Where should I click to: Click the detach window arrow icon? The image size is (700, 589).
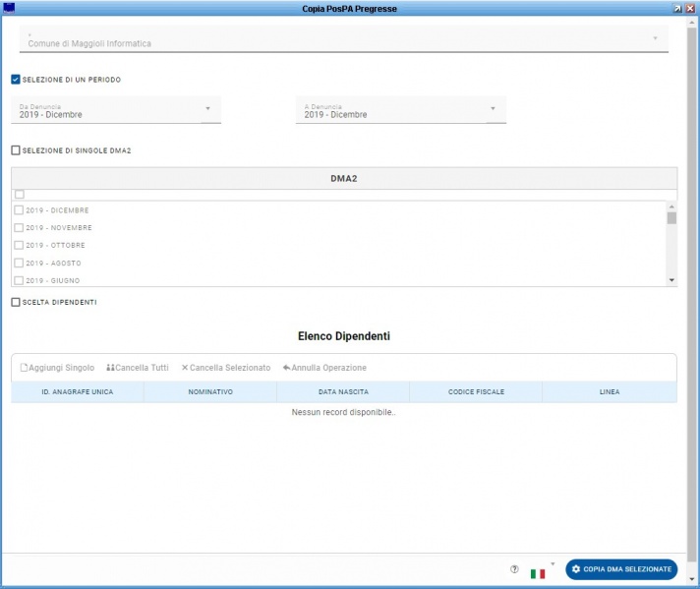(677, 9)
